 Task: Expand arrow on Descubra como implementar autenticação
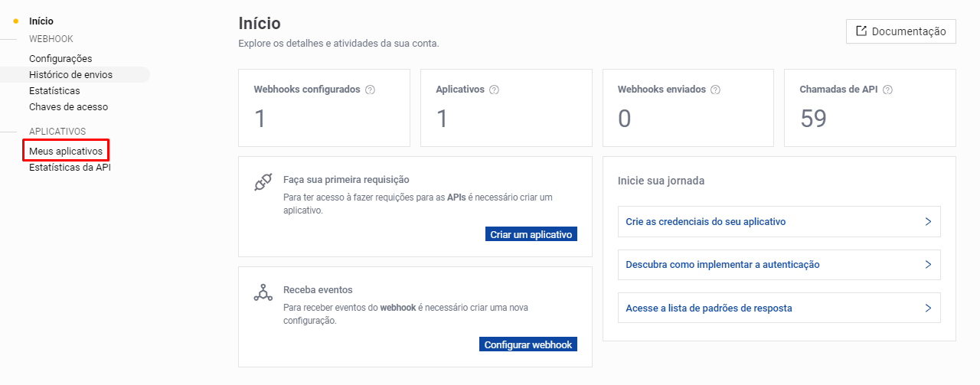point(927,264)
